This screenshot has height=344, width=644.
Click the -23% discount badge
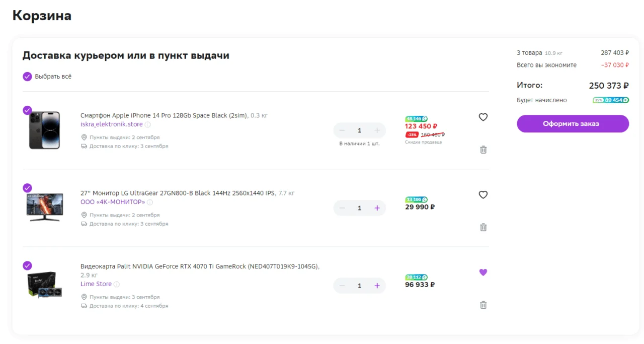412,135
